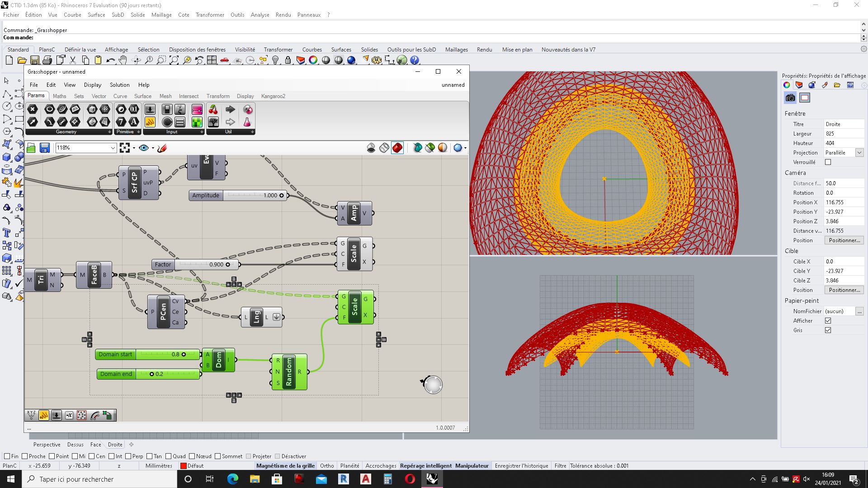Enable the Cen object snap
The width and height of the screenshot is (868, 488).
pyautogui.click(x=92, y=456)
